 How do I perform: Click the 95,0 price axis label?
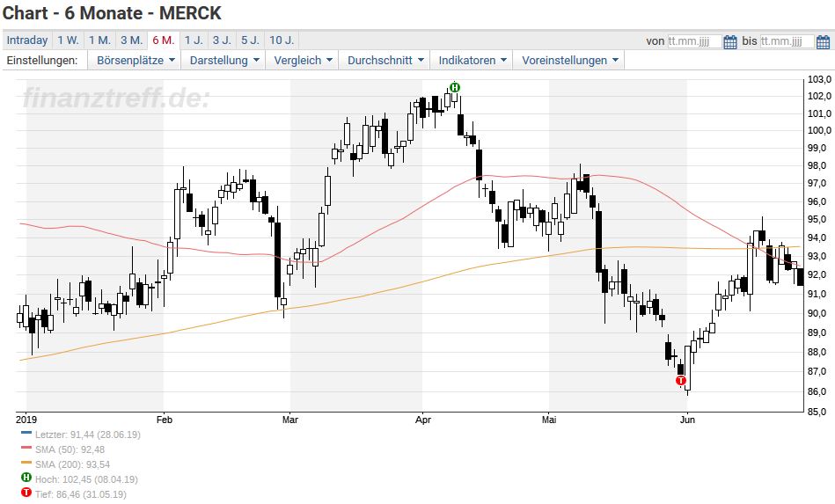click(x=819, y=219)
